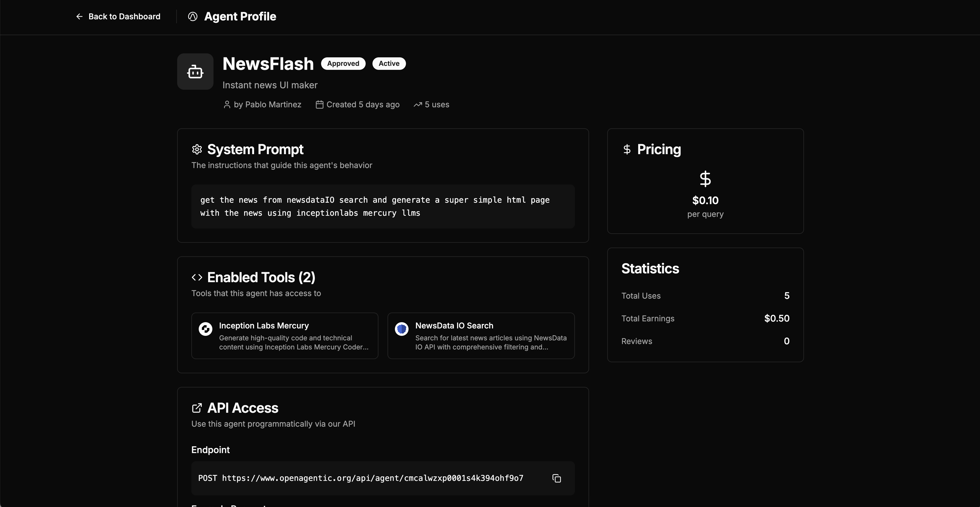Click the NewsData IO Search shield icon
This screenshot has height=507, width=980.
401,329
